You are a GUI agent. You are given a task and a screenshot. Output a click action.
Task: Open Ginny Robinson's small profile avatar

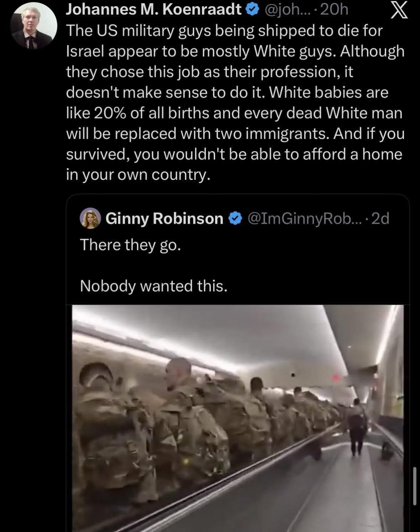91,218
